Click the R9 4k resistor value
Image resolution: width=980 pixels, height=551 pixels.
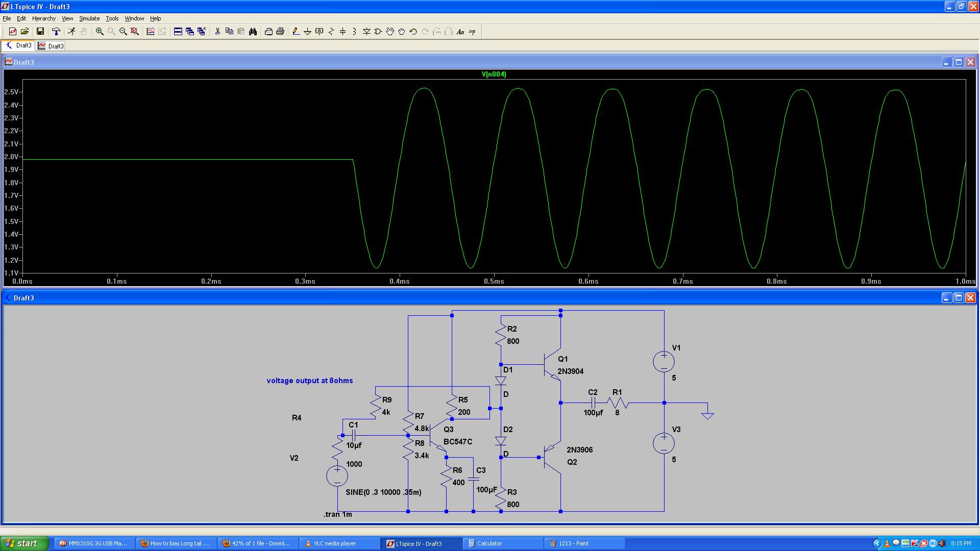tap(386, 412)
